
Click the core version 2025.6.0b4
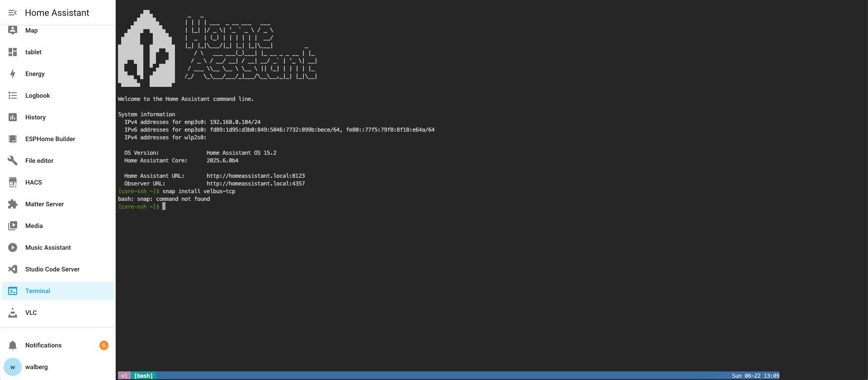(222, 160)
